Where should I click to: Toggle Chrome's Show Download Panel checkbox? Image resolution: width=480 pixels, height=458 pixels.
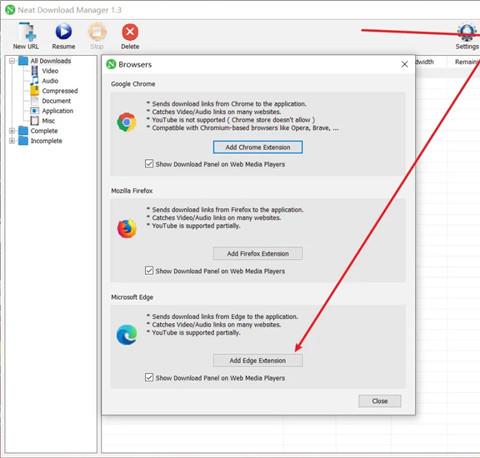pos(149,164)
